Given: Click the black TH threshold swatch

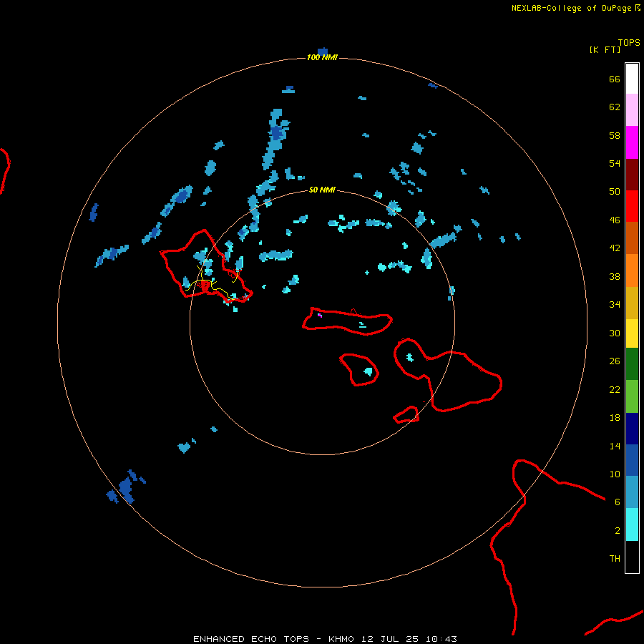Looking at the screenshot, I should (632, 557).
